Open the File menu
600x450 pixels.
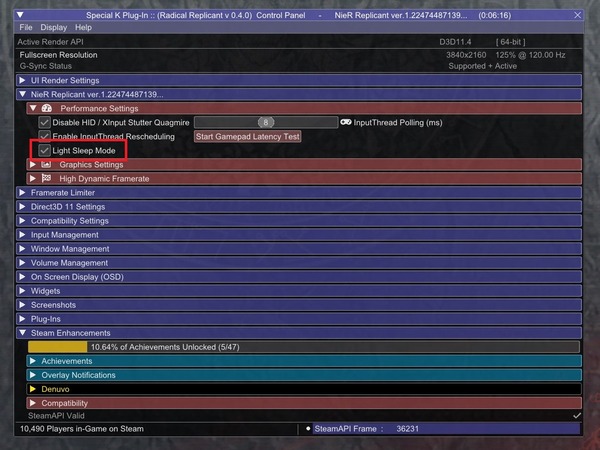25,27
